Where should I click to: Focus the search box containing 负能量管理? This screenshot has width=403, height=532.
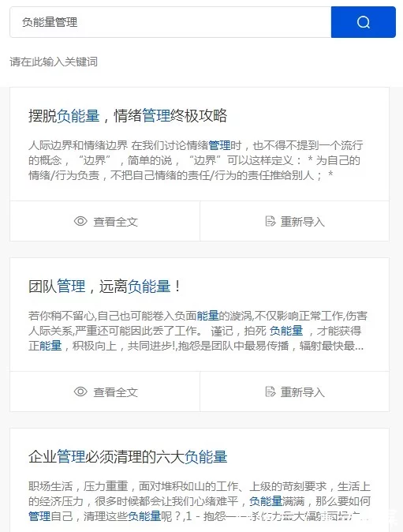coord(170,22)
